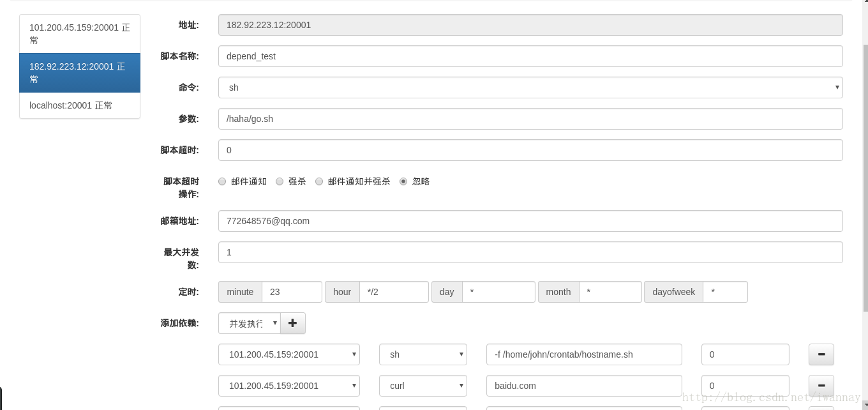This screenshot has height=410, width=868.
Task: Click the 定时 label
Action: (x=188, y=292)
